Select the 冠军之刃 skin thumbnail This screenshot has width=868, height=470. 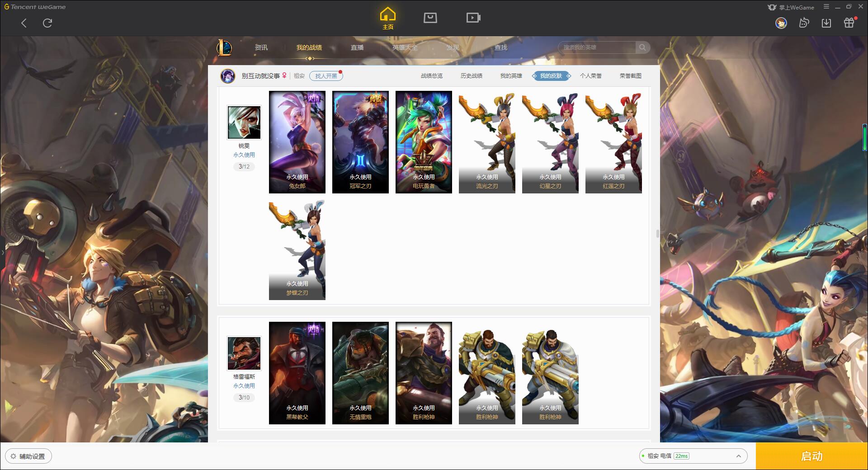pyautogui.click(x=360, y=142)
